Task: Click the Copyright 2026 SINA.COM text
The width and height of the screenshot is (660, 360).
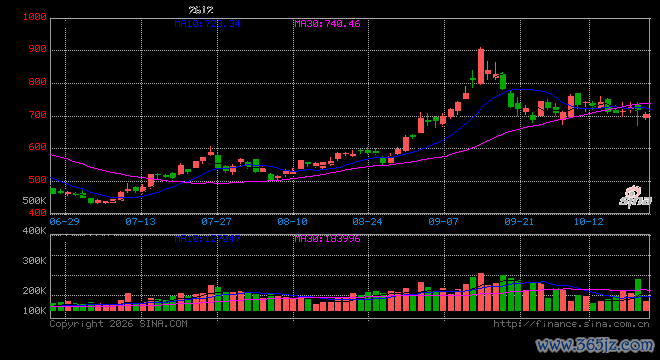Action: 119,324
